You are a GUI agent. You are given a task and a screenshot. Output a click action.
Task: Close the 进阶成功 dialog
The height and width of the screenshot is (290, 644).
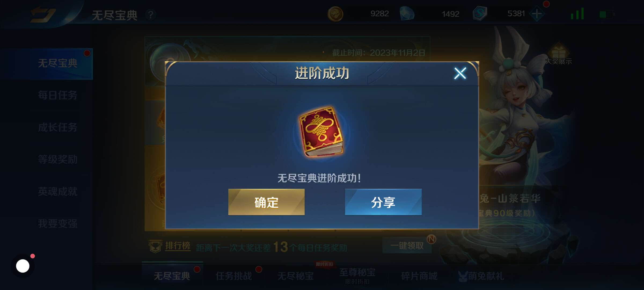coord(460,73)
